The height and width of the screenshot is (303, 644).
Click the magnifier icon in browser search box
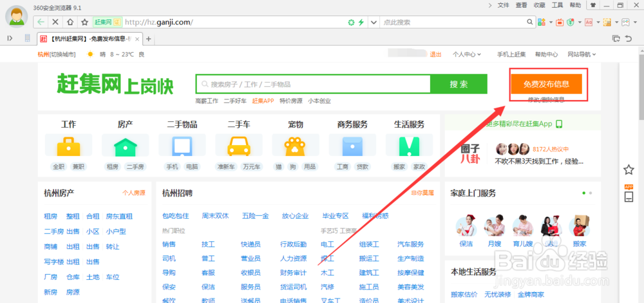pyautogui.click(x=530, y=22)
